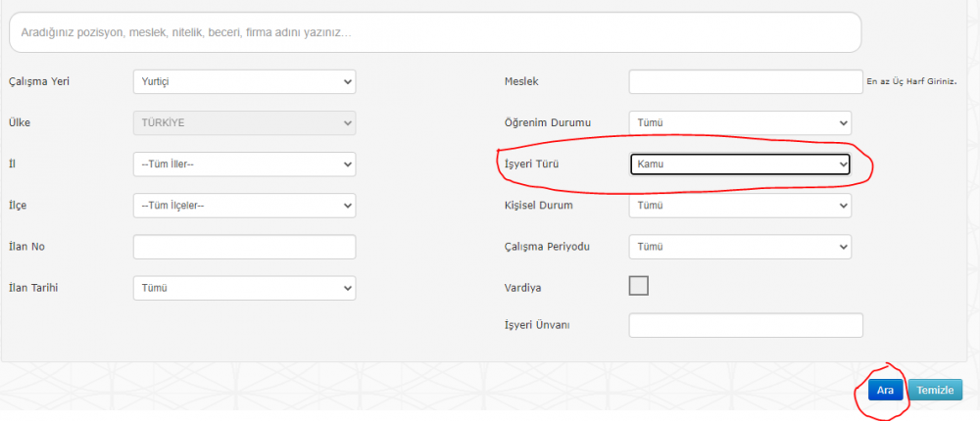This screenshot has height=421, width=980.
Task: Click the İşyeri Ünvanı input field
Action: (x=745, y=325)
